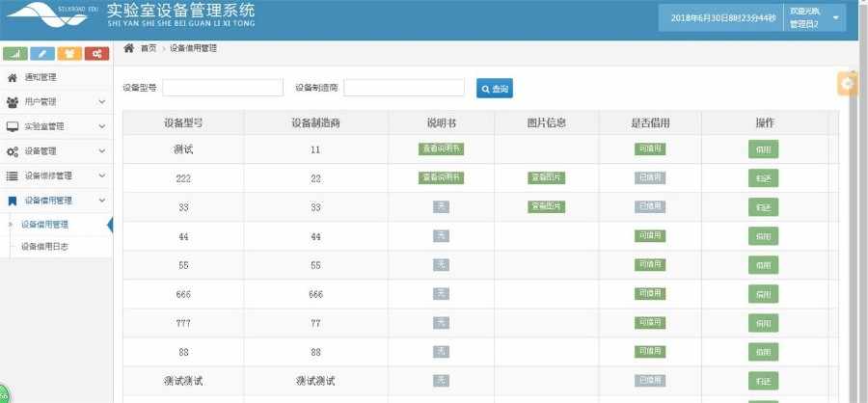The height and width of the screenshot is (403, 868).
Task: Click 借用 button in the 88 row
Action: tap(764, 352)
